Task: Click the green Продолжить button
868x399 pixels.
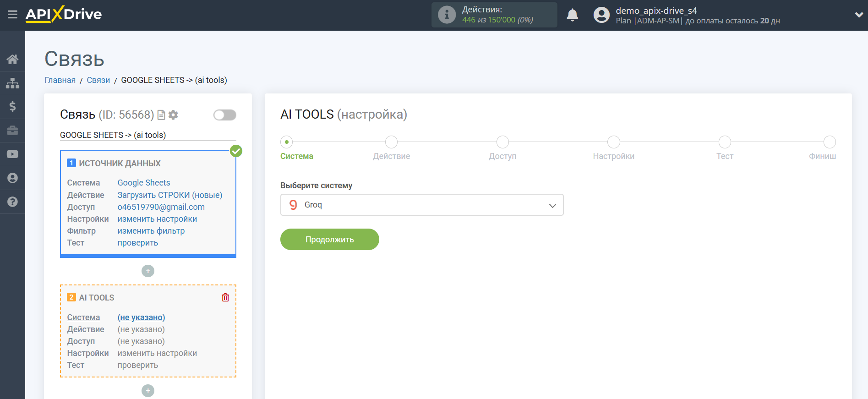Action: (329, 240)
